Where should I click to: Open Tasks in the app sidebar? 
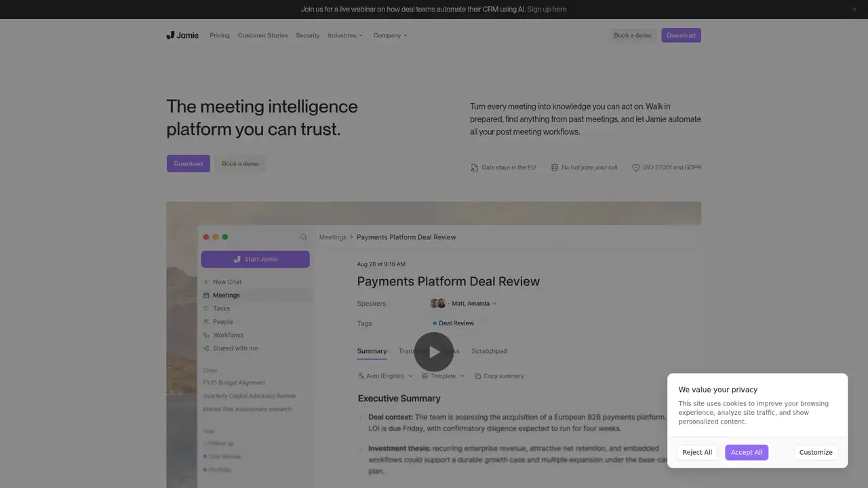[x=256, y=308]
